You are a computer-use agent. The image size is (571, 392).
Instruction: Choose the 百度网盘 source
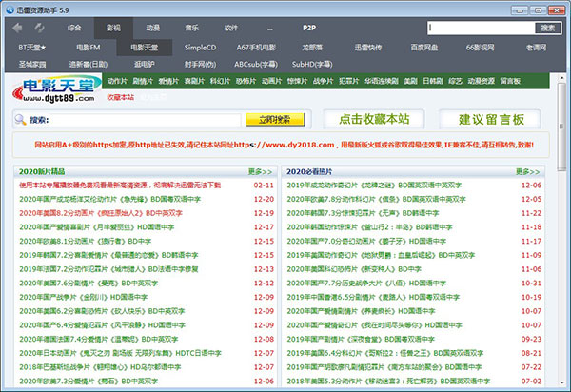coord(424,48)
